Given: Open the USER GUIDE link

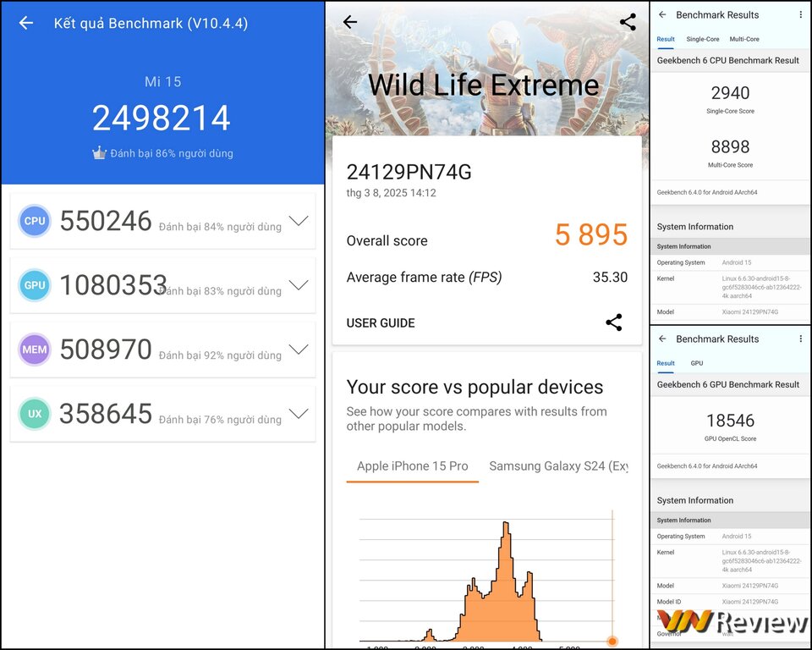Looking at the screenshot, I should click(381, 323).
